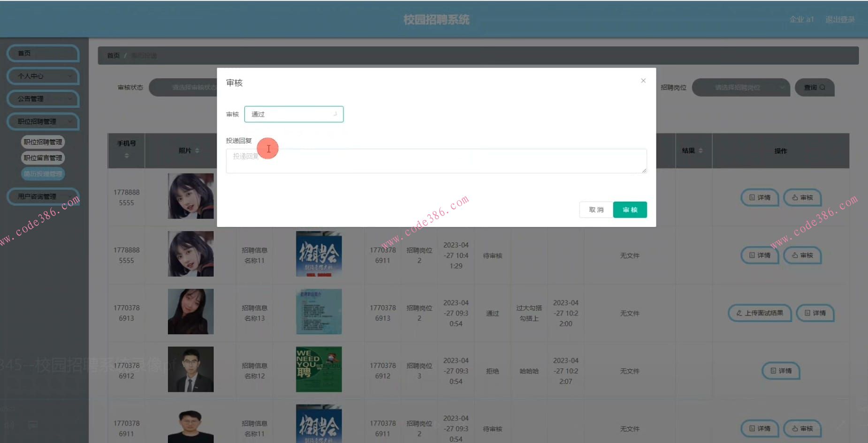Click the 查询 search button
868x443 pixels.
pos(815,88)
